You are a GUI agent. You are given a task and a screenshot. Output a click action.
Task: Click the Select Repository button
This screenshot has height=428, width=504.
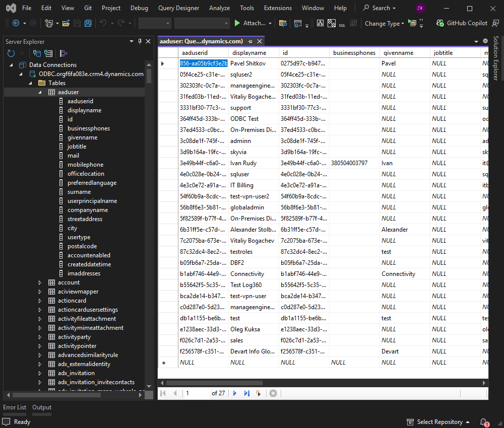tap(439, 422)
